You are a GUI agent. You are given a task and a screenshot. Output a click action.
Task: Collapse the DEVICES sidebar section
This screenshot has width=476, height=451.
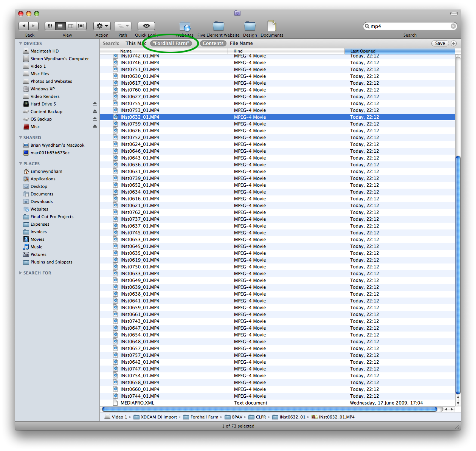[x=21, y=43]
